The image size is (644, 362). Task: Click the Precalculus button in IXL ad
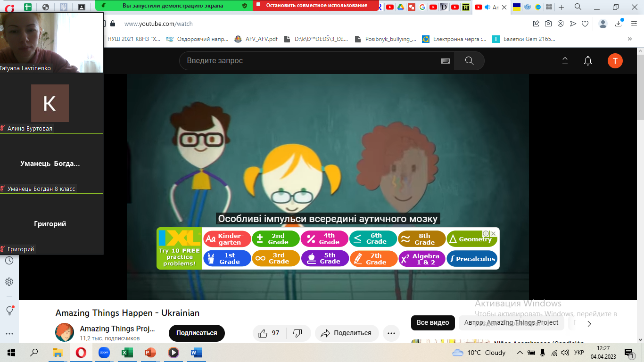(x=472, y=259)
